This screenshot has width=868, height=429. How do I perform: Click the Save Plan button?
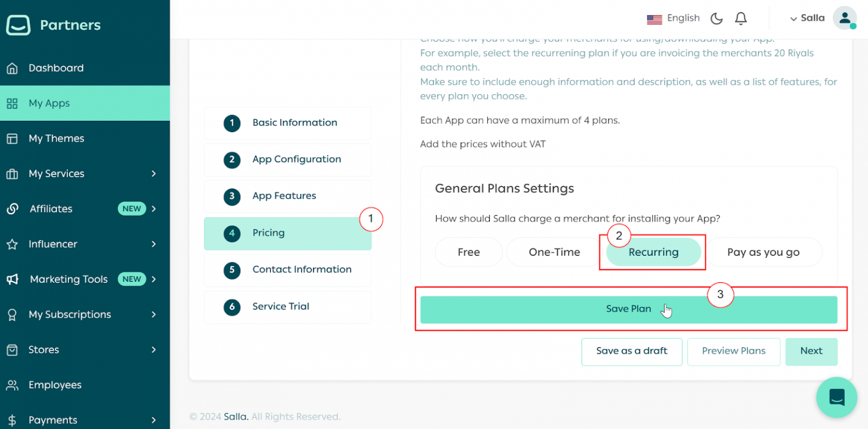click(628, 309)
